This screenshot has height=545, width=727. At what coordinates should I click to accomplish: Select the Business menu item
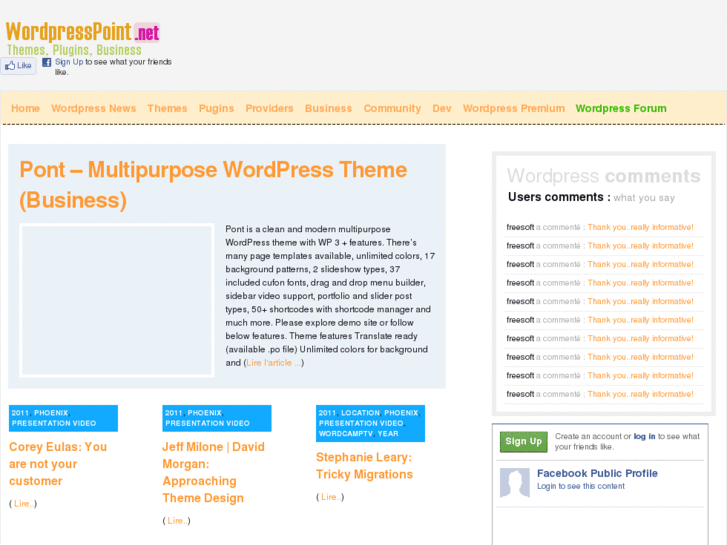(328, 109)
